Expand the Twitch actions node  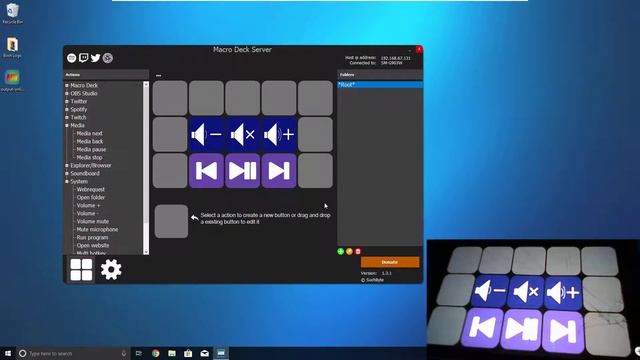(67, 118)
